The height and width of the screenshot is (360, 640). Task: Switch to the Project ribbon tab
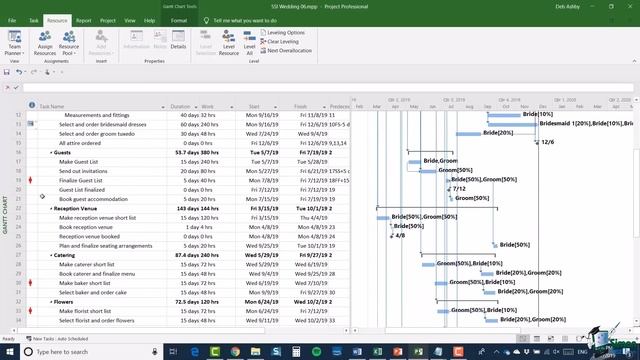108,20
